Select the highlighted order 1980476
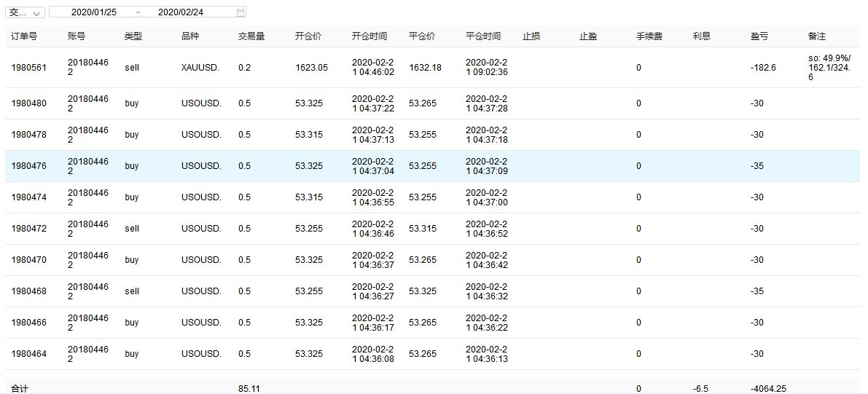 29,166
